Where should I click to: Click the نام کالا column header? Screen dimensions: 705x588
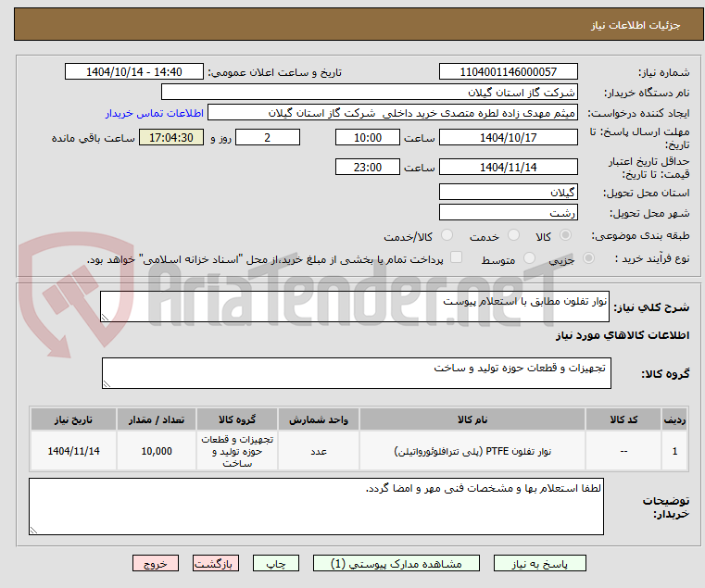pos(472,419)
